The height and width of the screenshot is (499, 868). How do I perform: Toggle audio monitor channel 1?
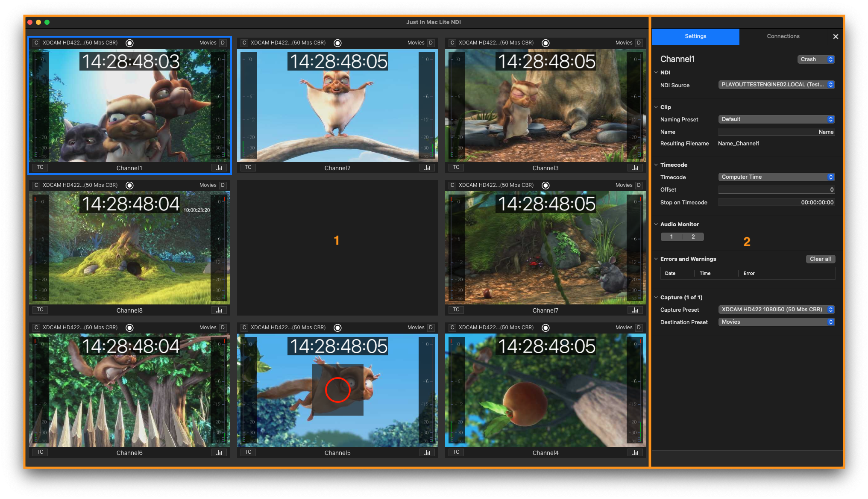coord(672,236)
